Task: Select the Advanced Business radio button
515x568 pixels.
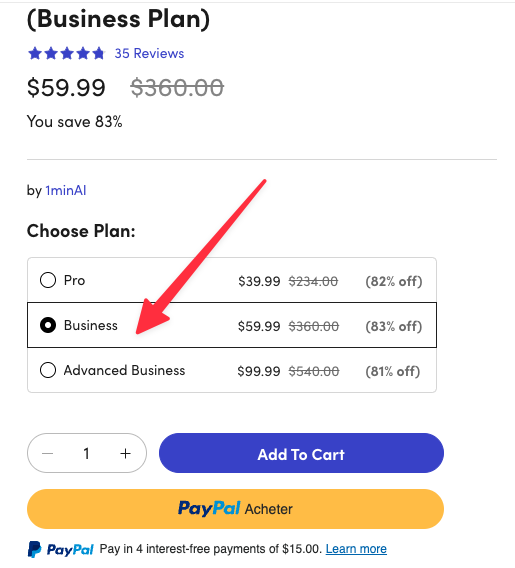Action: pyautogui.click(x=48, y=370)
